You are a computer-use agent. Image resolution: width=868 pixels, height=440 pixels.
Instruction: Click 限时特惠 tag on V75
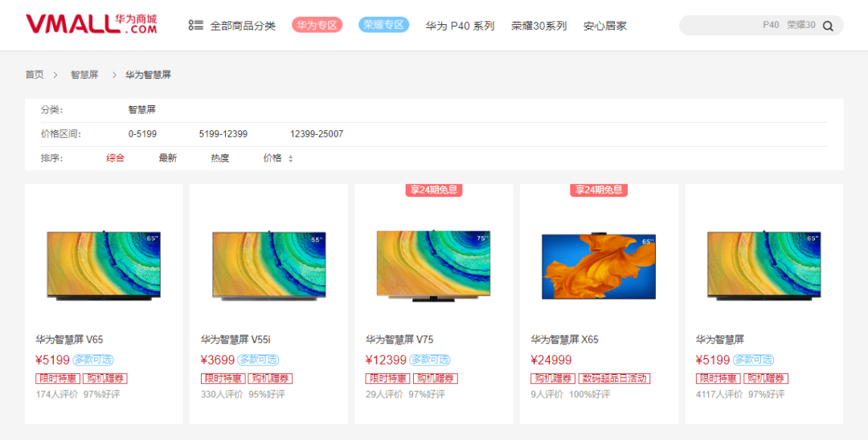coord(387,379)
